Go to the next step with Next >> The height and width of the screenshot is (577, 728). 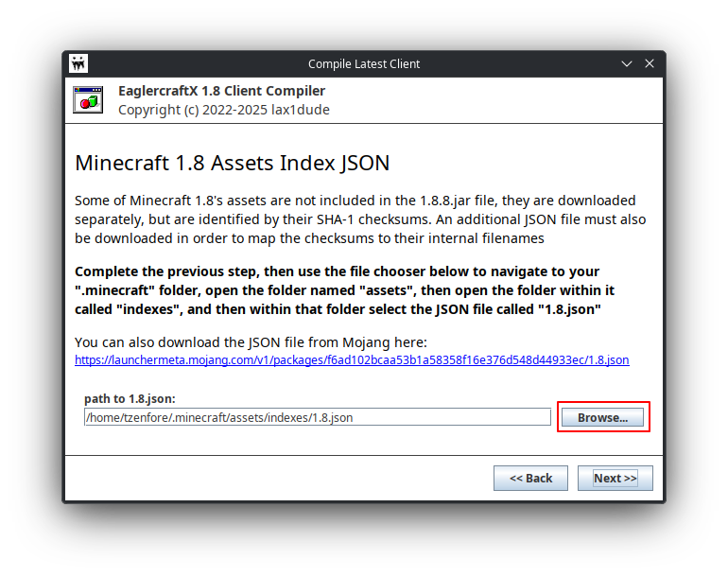(615, 478)
